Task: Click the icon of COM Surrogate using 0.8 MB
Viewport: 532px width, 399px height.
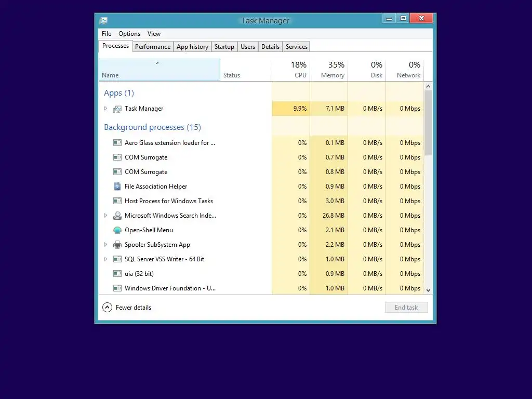Action: 117,172
